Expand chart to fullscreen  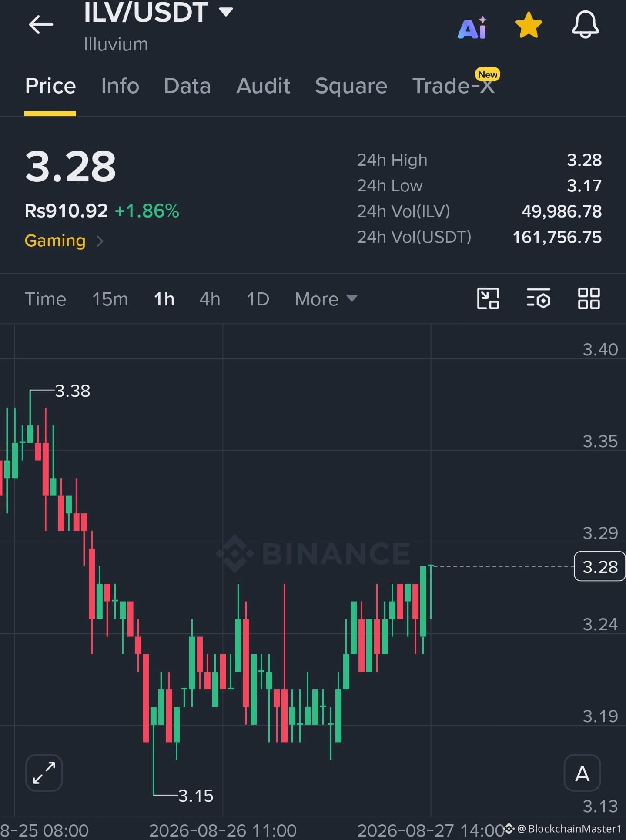44,773
